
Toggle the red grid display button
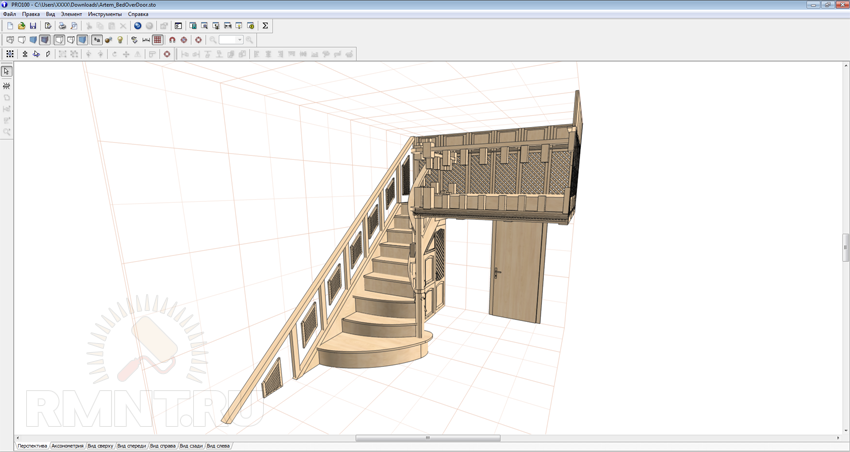(158, 40)
